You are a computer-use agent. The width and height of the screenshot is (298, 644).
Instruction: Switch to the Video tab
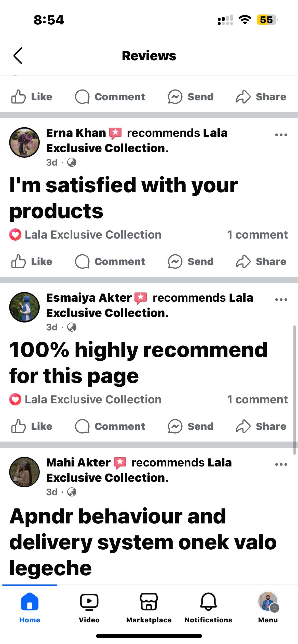point(89,608)
